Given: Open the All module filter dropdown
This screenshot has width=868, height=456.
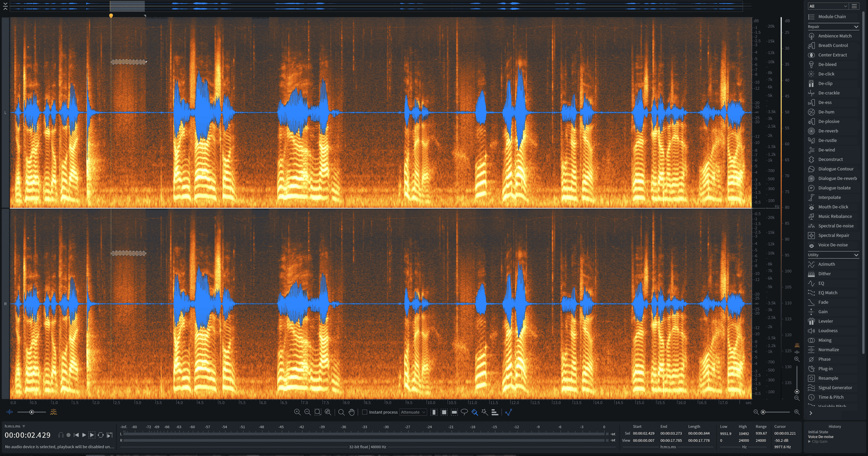Looking at the screenshot, I should click(x=828, y=6).
